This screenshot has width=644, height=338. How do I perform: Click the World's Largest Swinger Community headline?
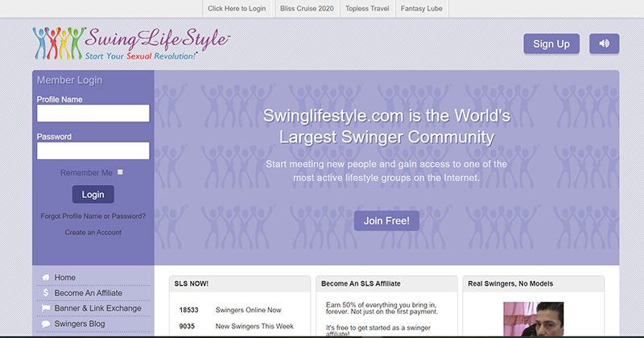pyautogui.click(x=386, y=126)
